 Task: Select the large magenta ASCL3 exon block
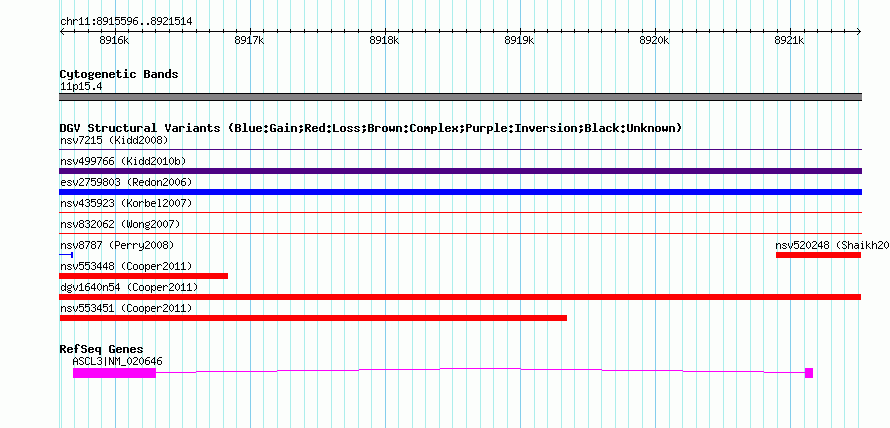(x=114, y=373)
